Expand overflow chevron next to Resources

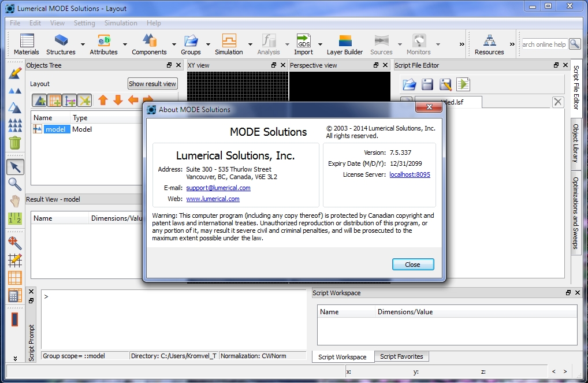pos(512,44)
